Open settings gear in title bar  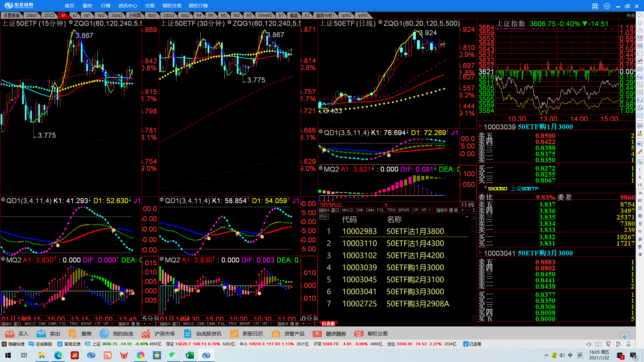(607, 6)
